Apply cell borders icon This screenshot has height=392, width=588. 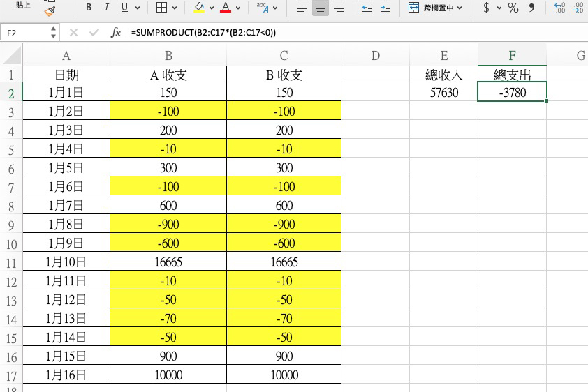(x=161, y=7)
